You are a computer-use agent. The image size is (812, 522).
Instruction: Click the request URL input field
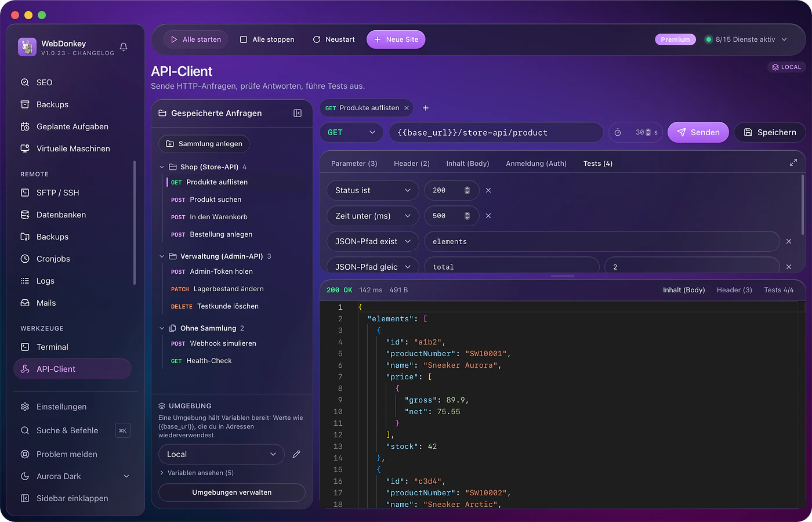496,132
